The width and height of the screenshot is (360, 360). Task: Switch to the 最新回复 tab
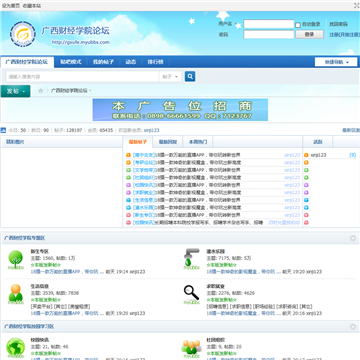pos(168,142)
